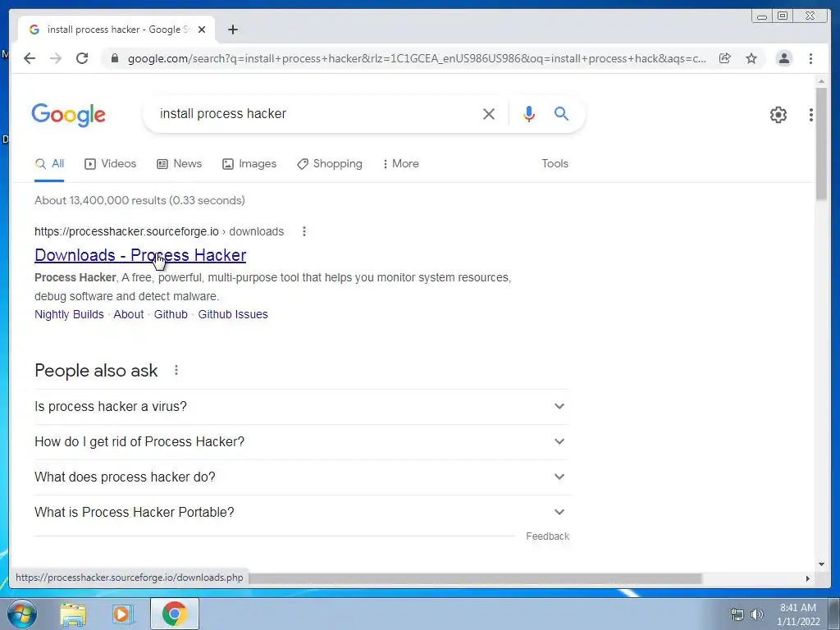The image size is (840, 630).
Task: Open the three-dot menu beside People also ask
Action: (176, 370)
